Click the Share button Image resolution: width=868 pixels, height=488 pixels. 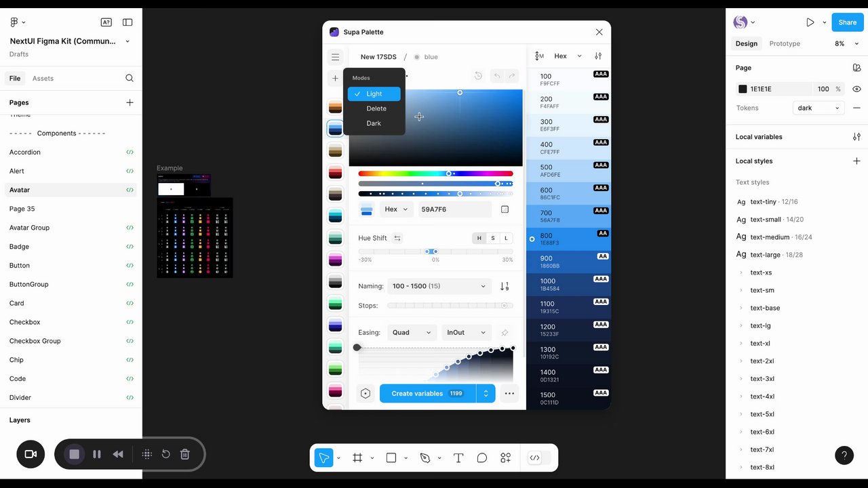(847, 22)
